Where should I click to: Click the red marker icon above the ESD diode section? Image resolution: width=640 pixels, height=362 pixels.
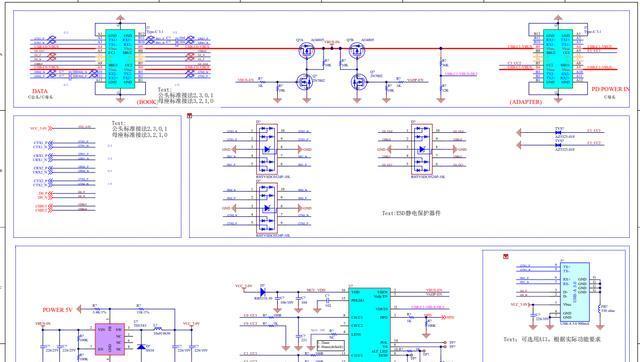point(189,116)
